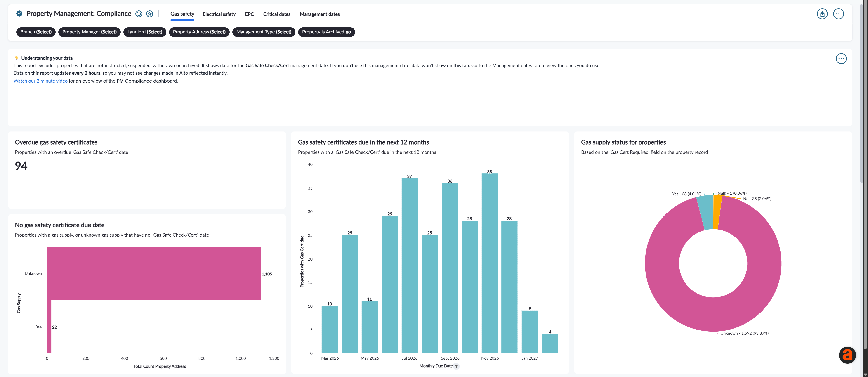Screen dimensions: 868x377
Task: Click the Yes - 68 (4.01%) label
Action: pos(686,194)
